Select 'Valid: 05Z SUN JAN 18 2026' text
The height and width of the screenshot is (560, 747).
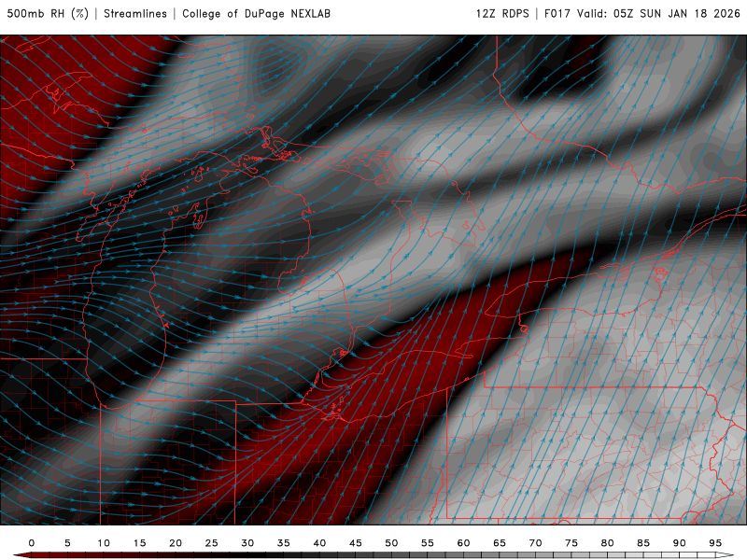point(659,13)
